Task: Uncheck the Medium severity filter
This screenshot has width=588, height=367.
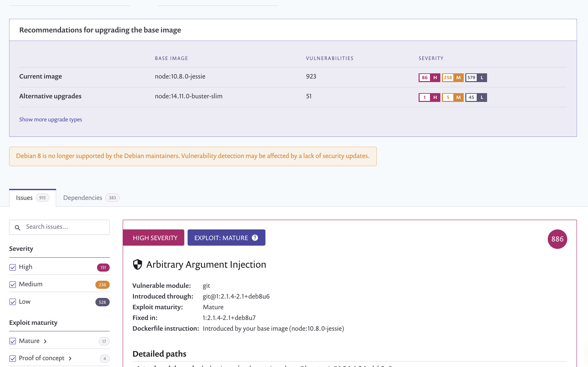Action: [x=13, y=285]
